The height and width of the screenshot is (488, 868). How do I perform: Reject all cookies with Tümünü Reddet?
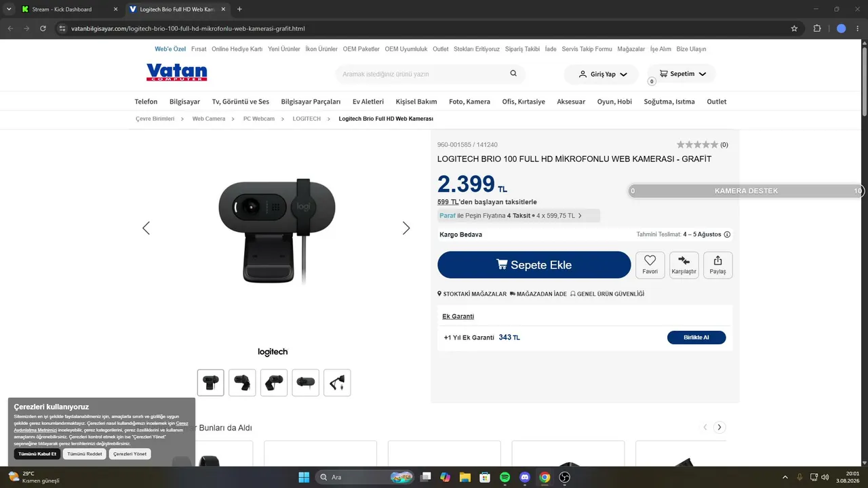[85, 454]
